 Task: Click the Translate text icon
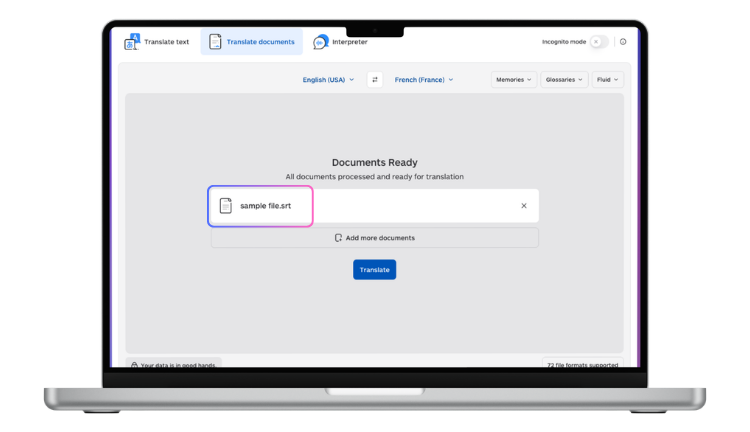[132, 42]
